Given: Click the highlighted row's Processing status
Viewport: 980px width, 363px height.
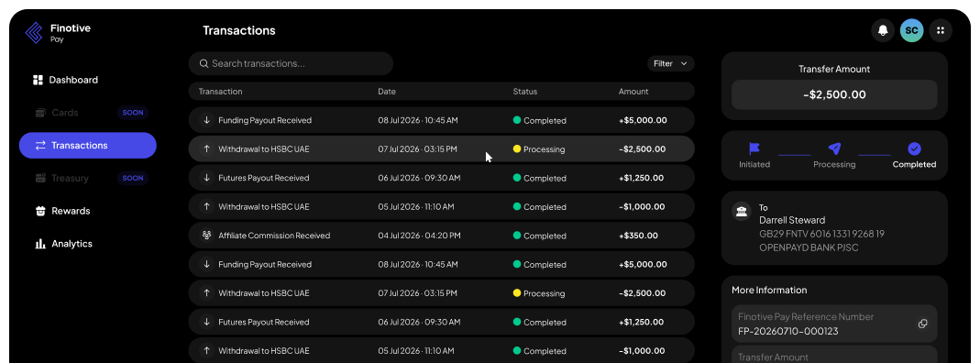Looking at the screenshot, I should click(539, 149).
